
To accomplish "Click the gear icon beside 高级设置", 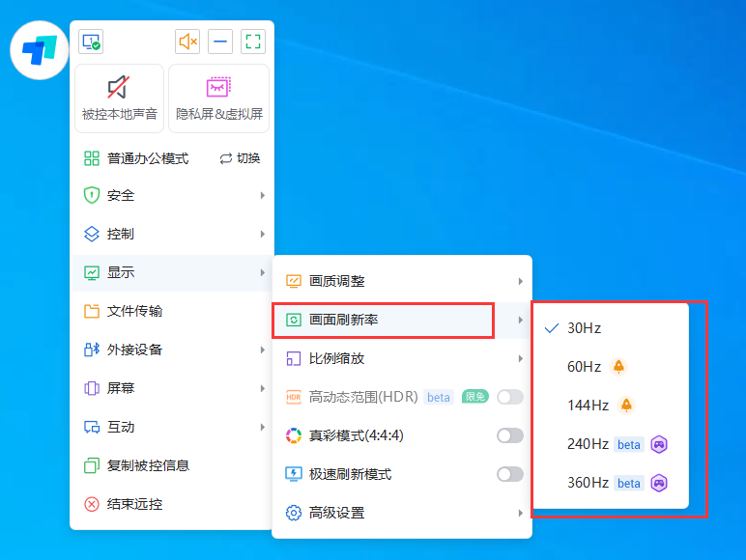I will (294, 513).
